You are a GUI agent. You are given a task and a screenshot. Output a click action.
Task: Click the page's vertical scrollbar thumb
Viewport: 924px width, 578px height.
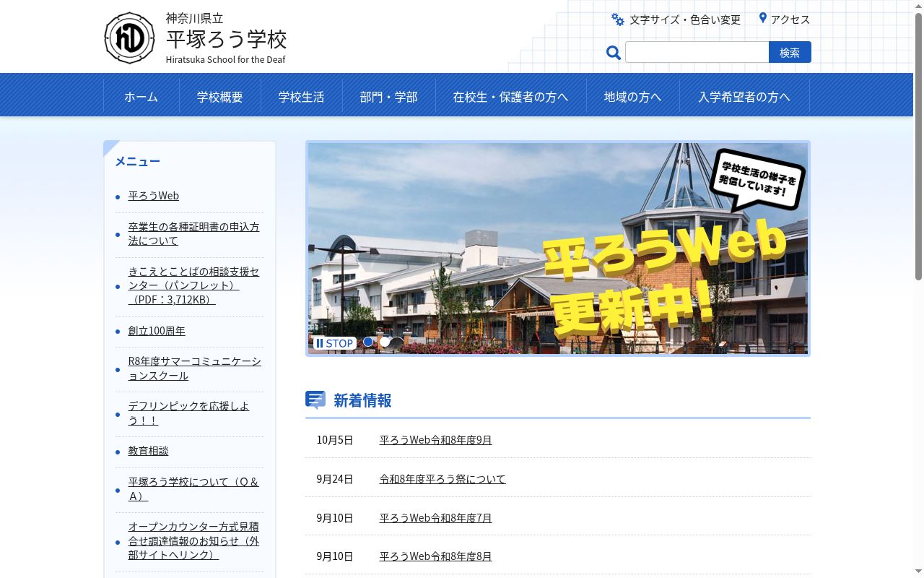point(918,147)
